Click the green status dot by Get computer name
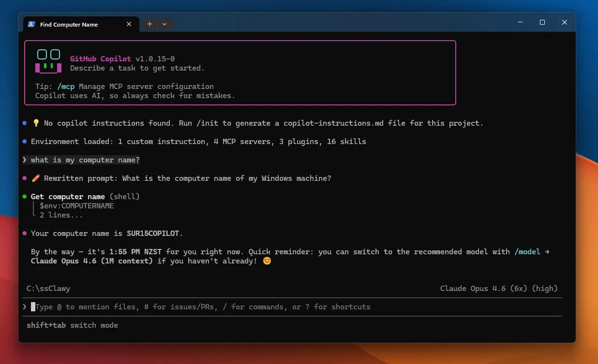 click(24, 197)
